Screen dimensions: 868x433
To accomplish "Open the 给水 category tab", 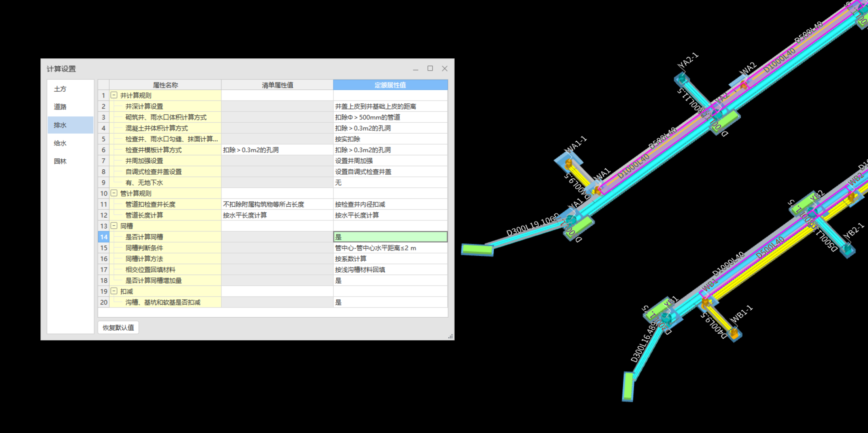I will tap(60, 143).
